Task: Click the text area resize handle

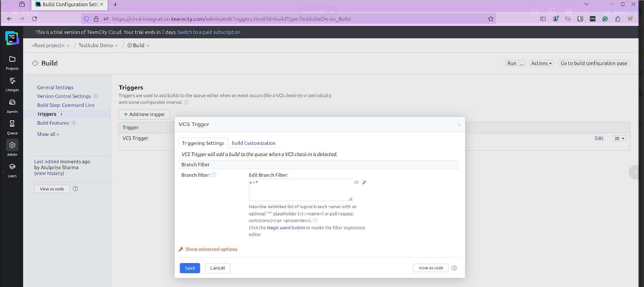Action: (x=350, y=199)
